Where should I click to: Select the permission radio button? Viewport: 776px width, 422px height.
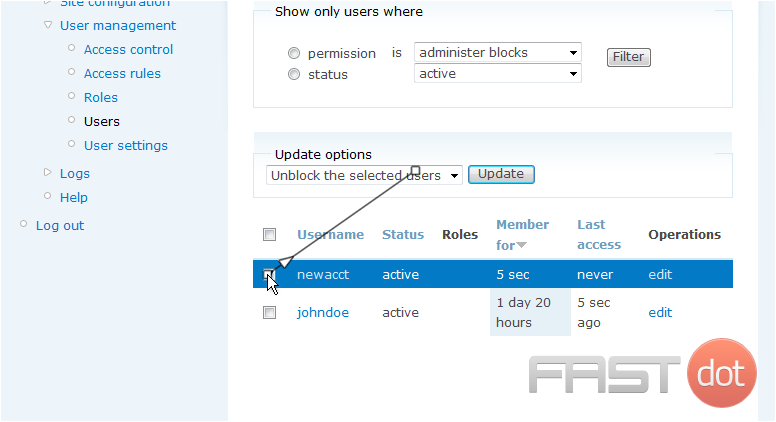(294, 53)
